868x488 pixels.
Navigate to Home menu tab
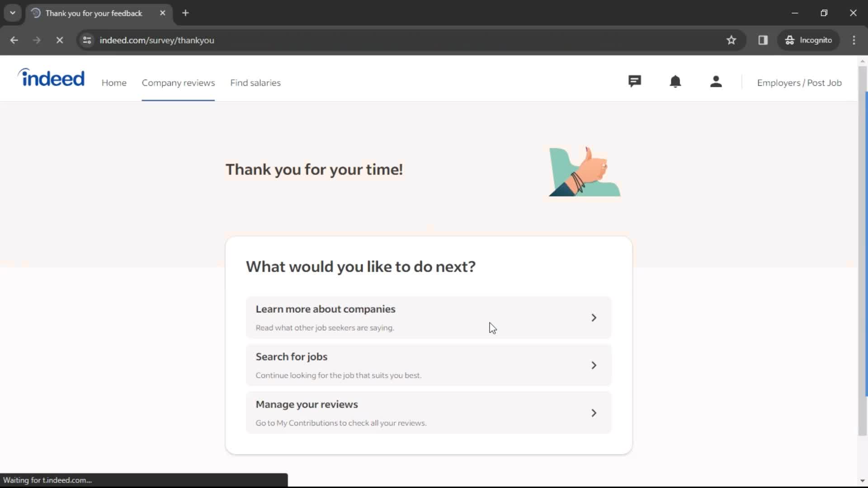114,83
